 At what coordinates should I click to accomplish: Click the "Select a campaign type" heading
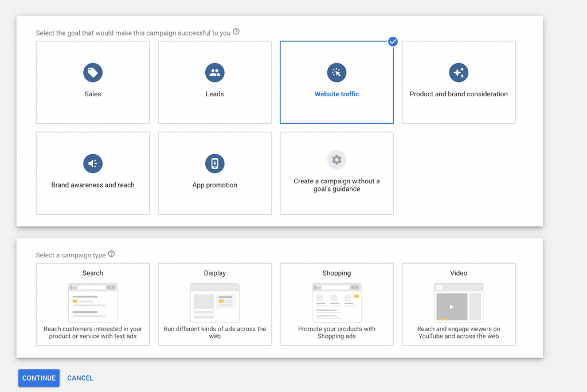(71, 255)
